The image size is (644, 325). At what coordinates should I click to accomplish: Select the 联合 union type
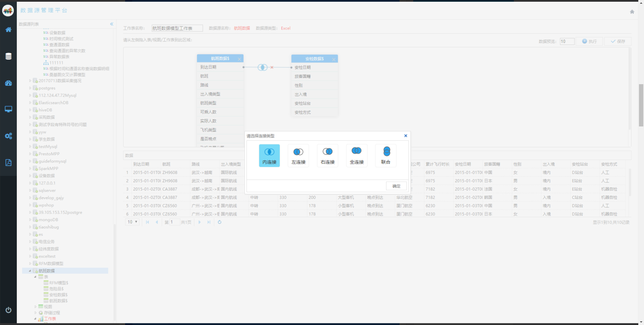pyautogui.click(x=386, y=156)
